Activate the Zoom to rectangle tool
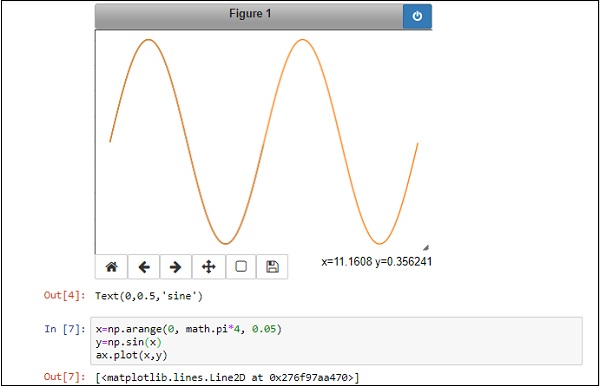The width and height of the screenshot is (600, 386). [241, 267]
